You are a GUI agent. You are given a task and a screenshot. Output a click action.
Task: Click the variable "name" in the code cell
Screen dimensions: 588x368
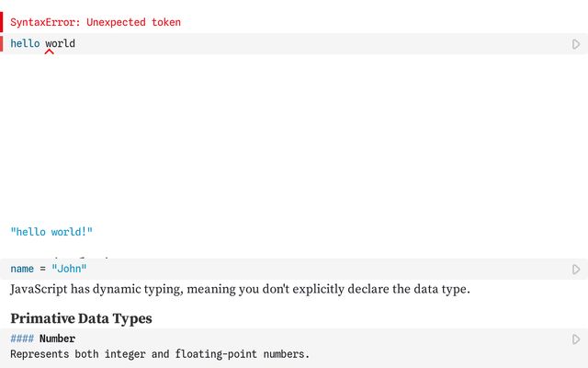pos(21,270)
